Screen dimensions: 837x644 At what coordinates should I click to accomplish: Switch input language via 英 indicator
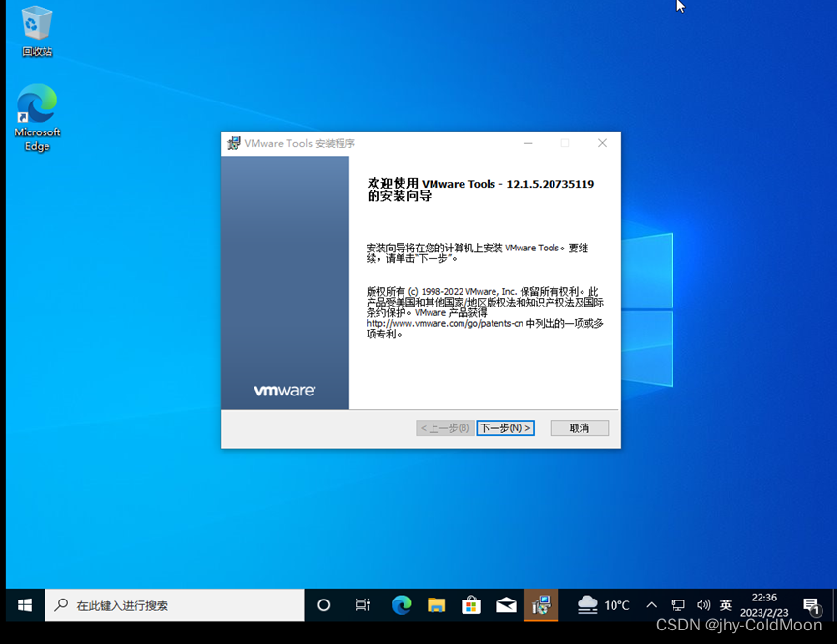coord(726,604)
